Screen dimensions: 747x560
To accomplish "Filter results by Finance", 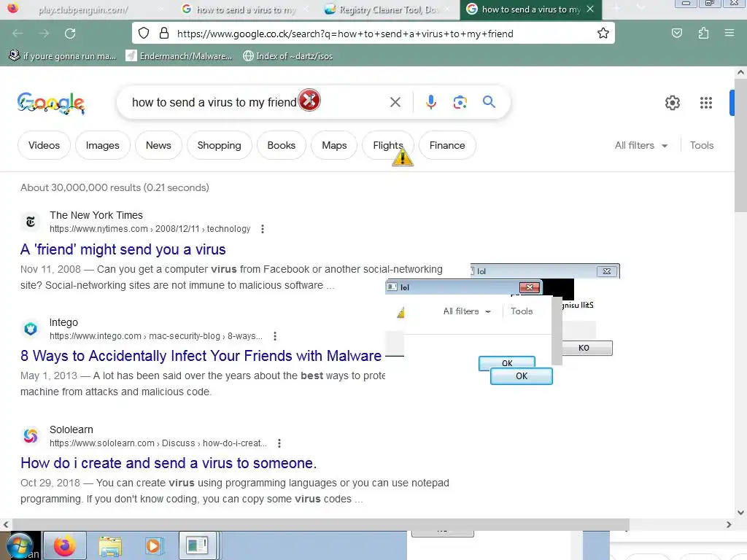I will (x=447, y=145).
